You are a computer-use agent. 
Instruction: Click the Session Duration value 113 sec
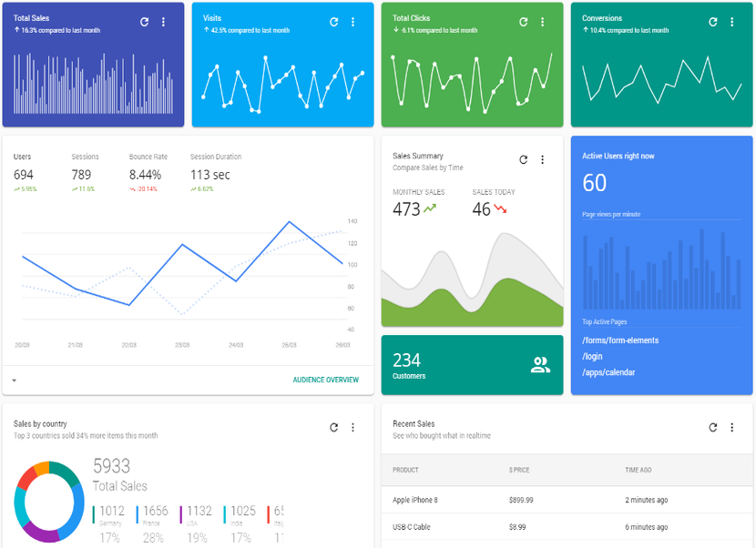pyautogui.click(x=210, y=175)
